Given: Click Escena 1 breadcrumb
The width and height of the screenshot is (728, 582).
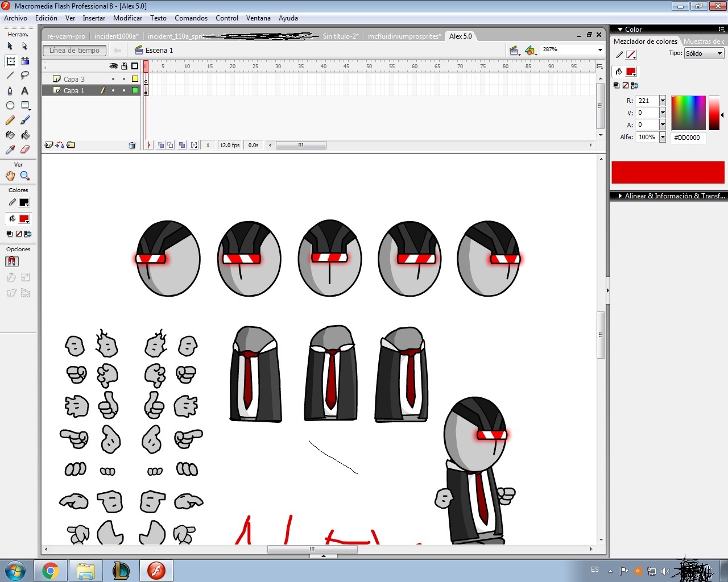Looking at the screenshot, I should tap(159, 51).
